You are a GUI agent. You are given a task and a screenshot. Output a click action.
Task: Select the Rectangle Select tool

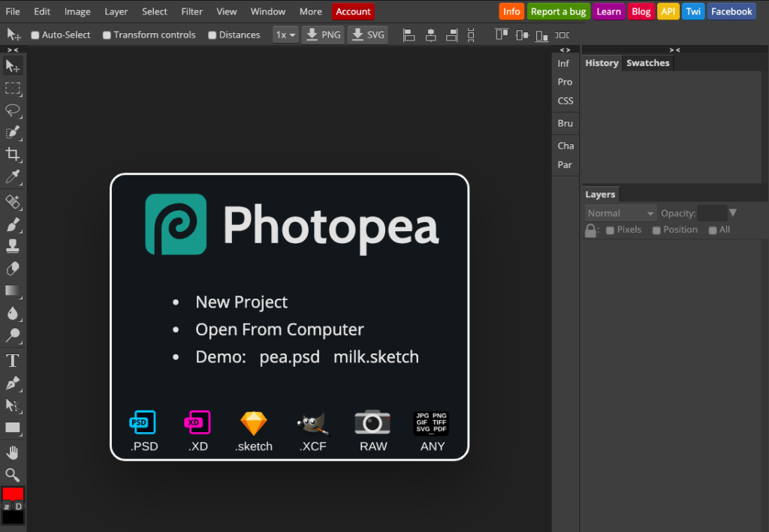point(13,89)
